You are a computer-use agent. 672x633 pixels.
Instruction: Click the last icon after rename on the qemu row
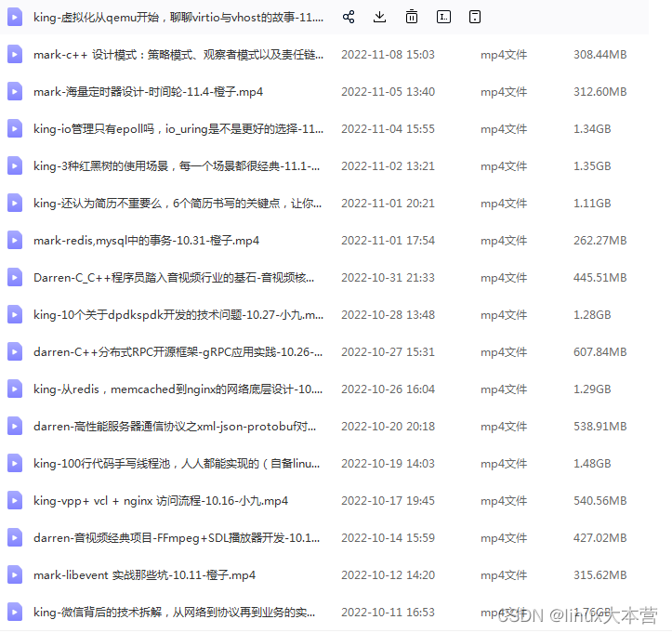point(475,17)
